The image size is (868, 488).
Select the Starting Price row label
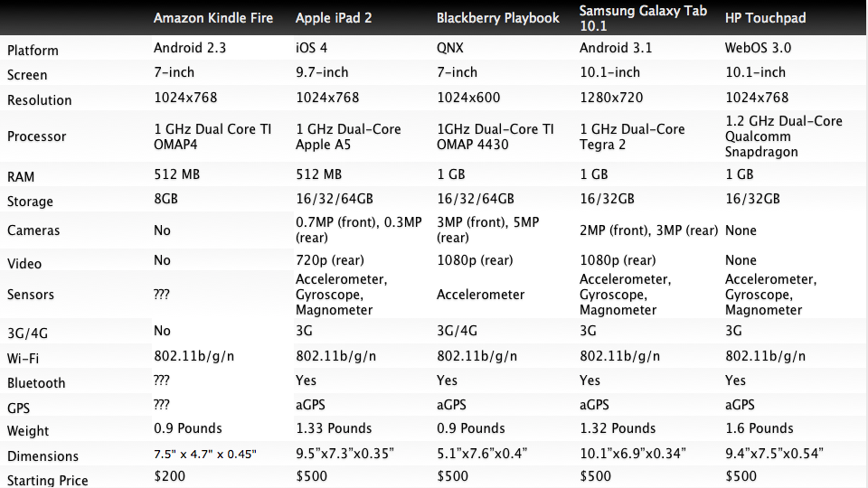click(47, 480)
